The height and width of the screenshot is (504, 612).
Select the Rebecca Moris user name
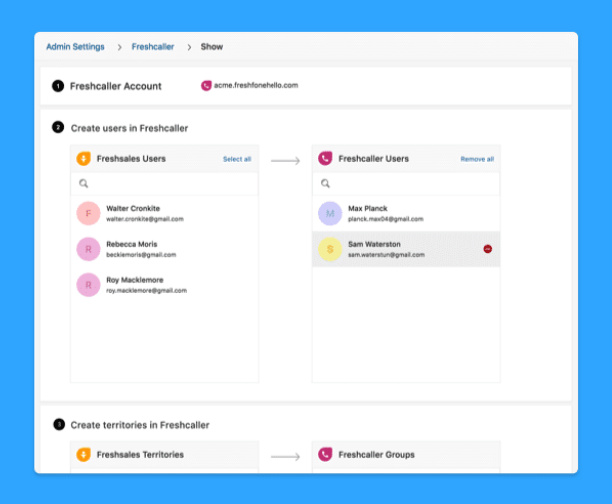tap(132, 244)
